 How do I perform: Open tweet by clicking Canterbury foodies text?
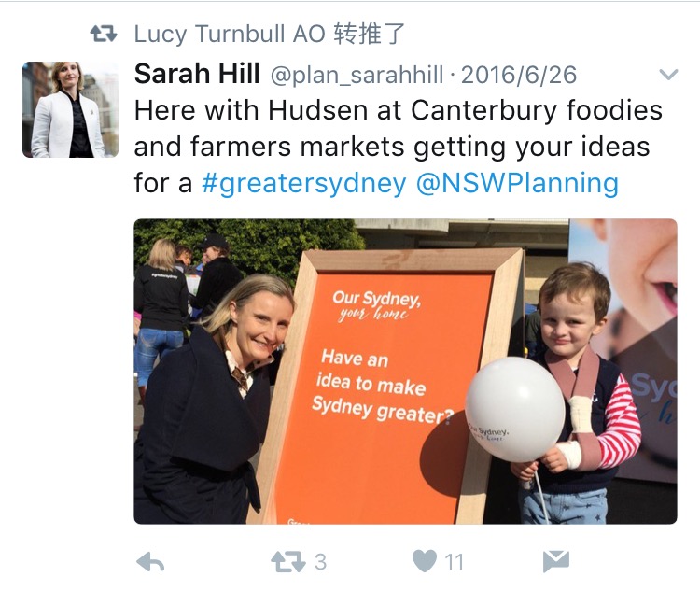pyautogui.click(x=537, y=110)
